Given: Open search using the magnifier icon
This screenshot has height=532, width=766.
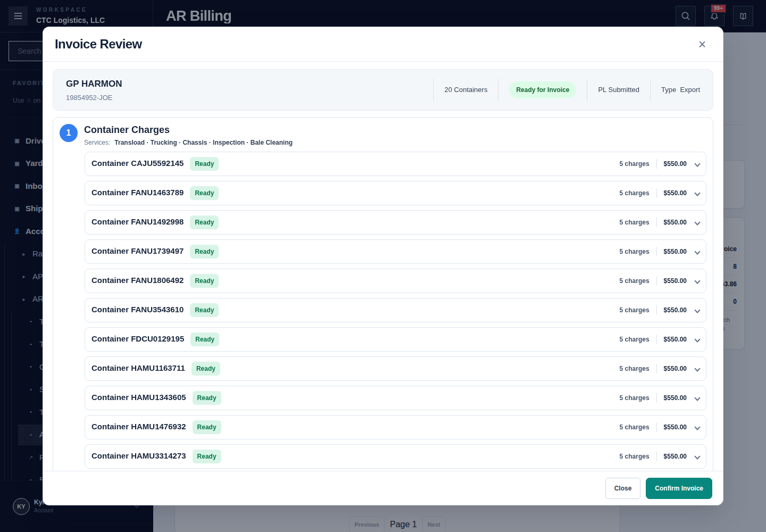Looking at the screenshot, I should [x=686, y=16].
